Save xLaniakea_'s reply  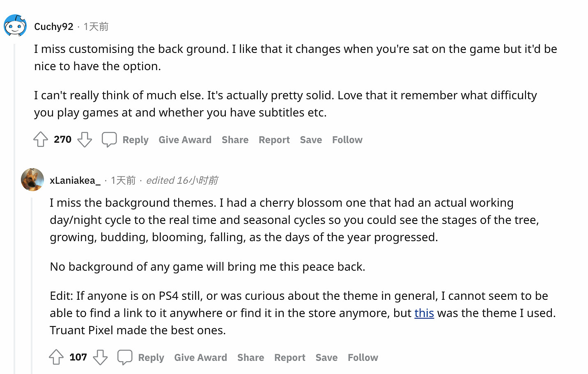[x=326, y=358]
